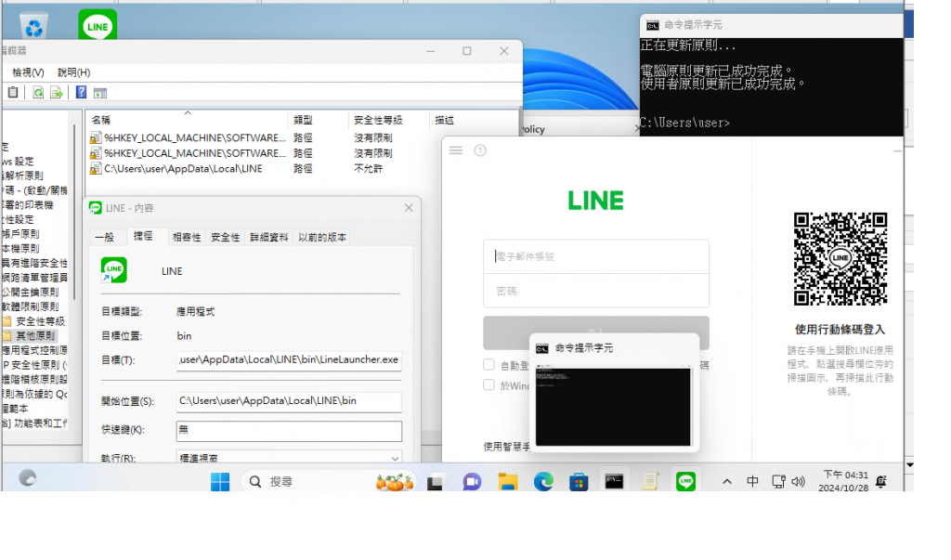Open the 詳細資料 tab
This screenshot has height=560, width=951.
[x=268, y=237]
